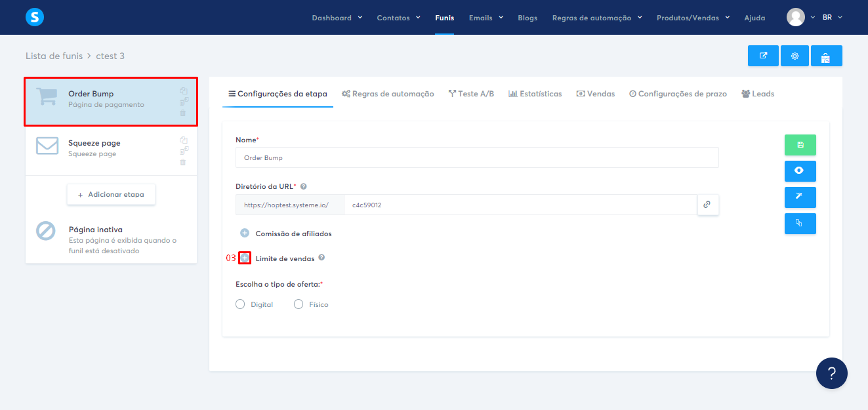Click the briefcase icon in the top right
This screenshot has height=410, width=868.
click(x=826, y=56)
